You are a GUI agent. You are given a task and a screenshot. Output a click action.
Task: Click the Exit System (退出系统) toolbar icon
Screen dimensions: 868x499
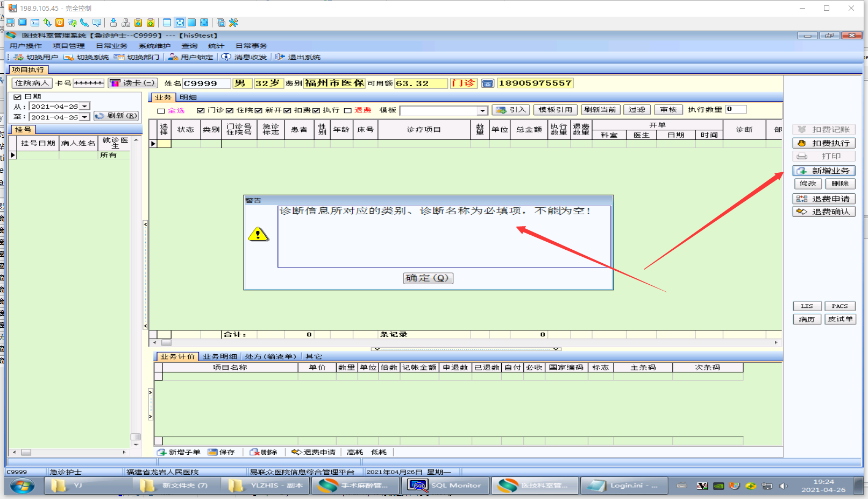[280, 57]
